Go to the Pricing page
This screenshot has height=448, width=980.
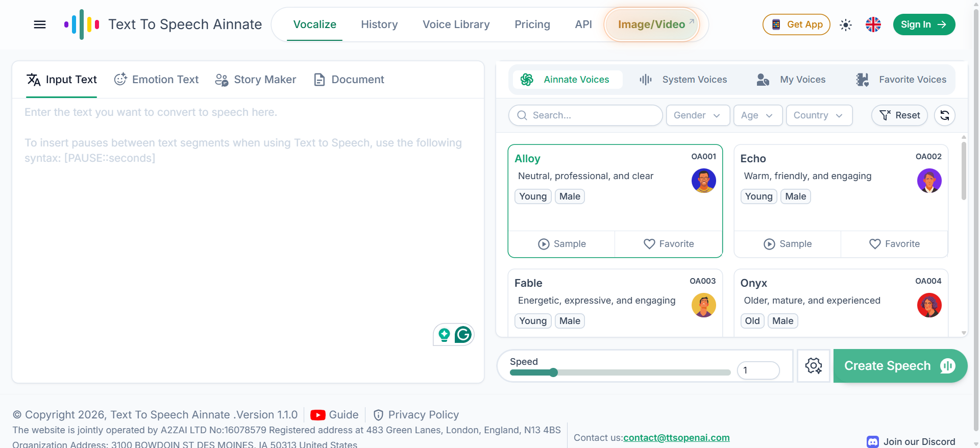pyautogui.click(x=532, y=24)
